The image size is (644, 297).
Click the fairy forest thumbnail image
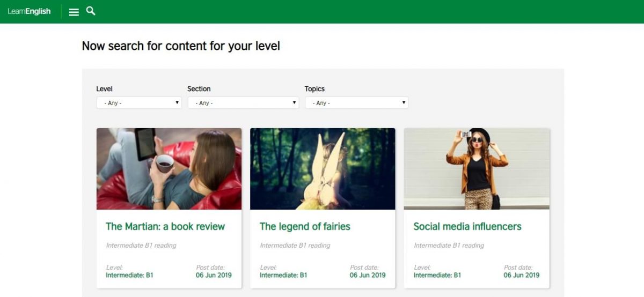click(x=323, y=168)
